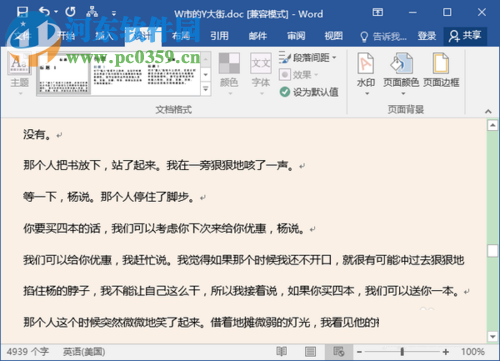This screenshot has width=500, height=361.
Task: Click the vertical scrollbar thumb
Action: click(492, 251)
